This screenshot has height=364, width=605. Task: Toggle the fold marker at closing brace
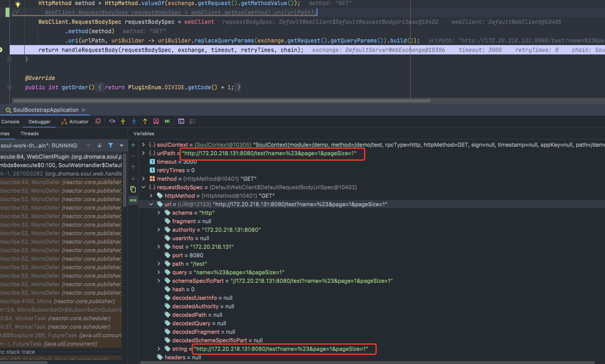9,59
